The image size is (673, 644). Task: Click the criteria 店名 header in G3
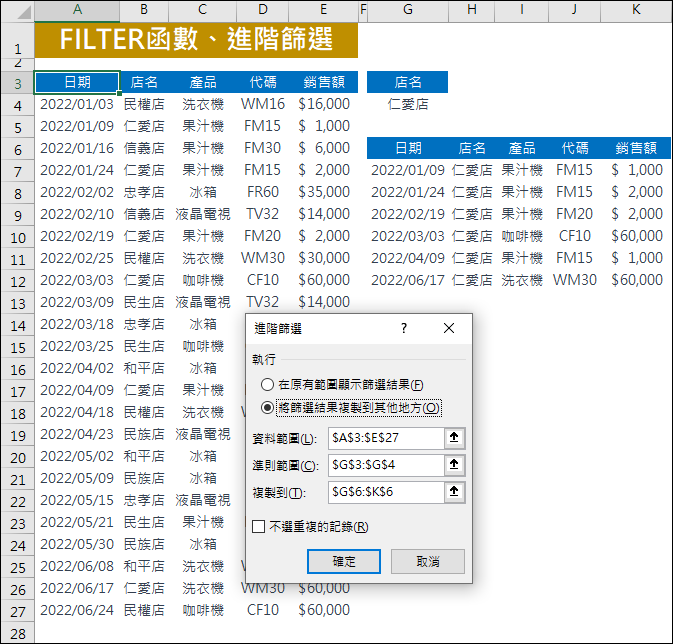(x=408, y=82)
